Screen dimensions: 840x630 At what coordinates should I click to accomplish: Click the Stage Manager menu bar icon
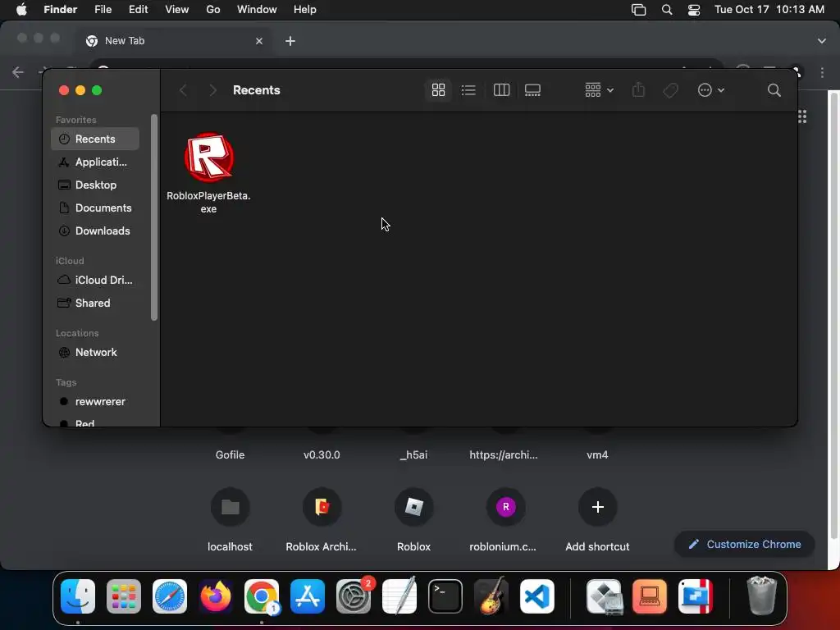[638, 10]
